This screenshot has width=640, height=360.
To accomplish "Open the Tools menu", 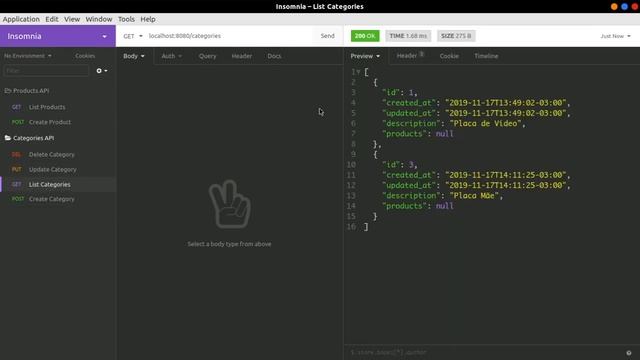I will pyautogui.click(x=126, y=19).
